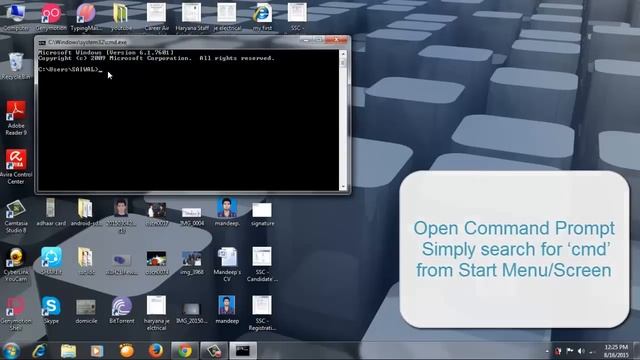Image resolution: width=640 pixels, height=360 pixels.
Task: Select the mandeep photo beside SSC - Registration
Action: click(227, 310)
